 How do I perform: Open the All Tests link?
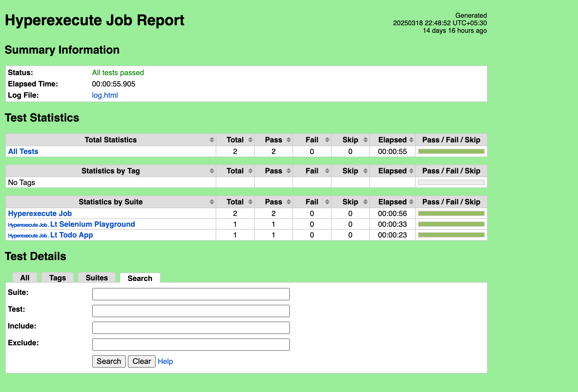point(23,152)
